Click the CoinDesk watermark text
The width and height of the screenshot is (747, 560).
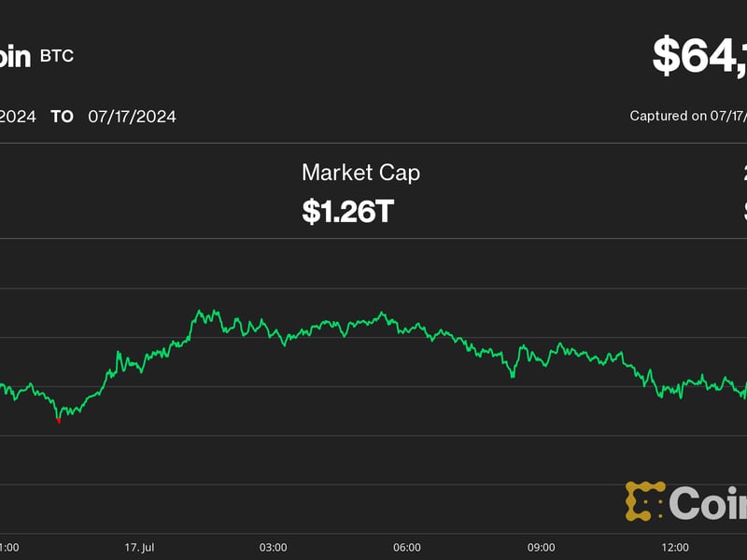(708, 504)
